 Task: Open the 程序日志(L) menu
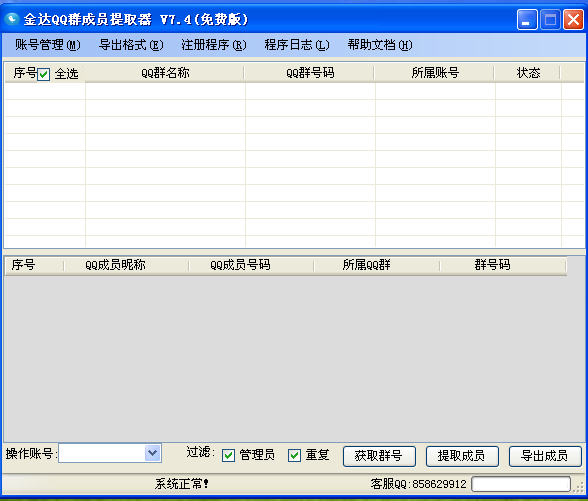pos(297,45)
